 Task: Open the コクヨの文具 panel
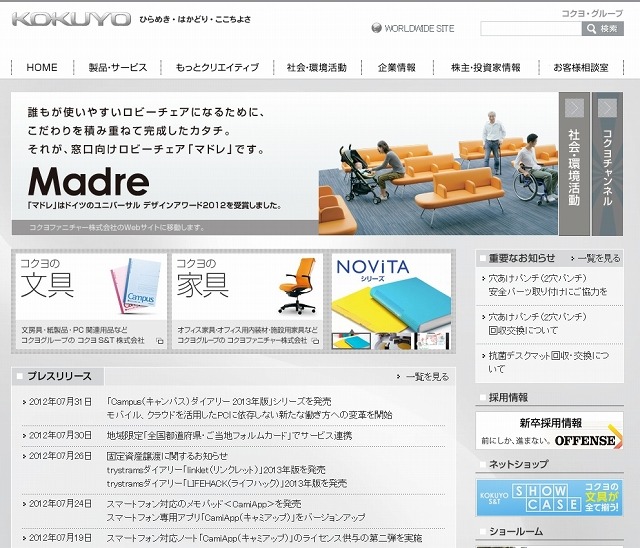click(x=91, y=301)
